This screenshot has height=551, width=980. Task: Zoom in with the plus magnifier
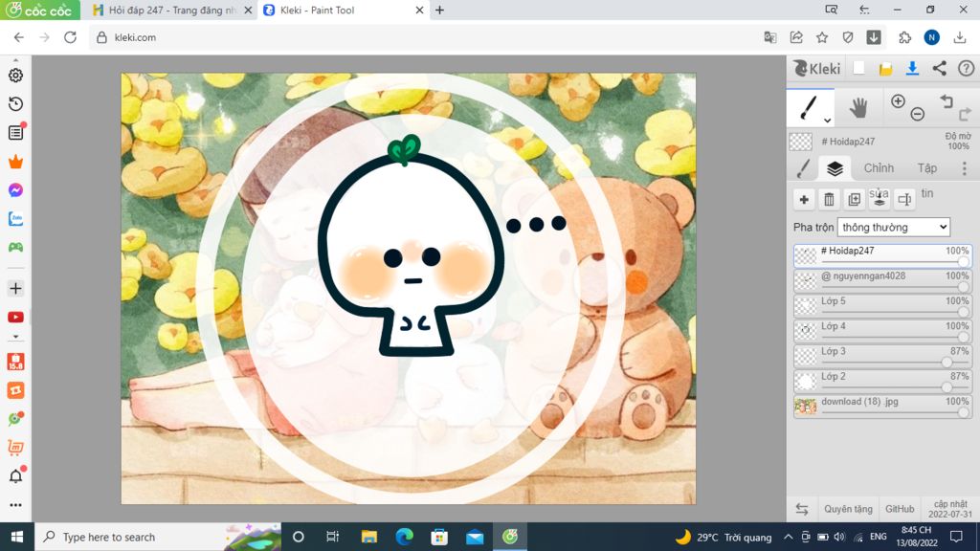[x=898, y=101]
